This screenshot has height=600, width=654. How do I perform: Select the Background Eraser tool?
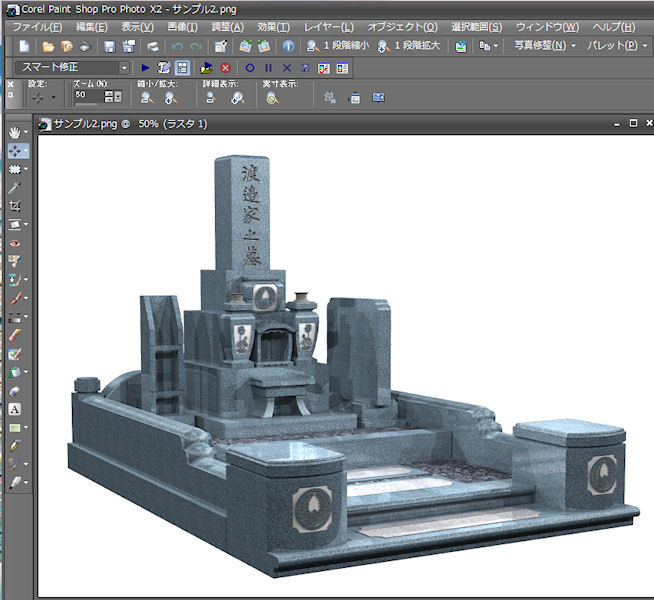[x=15, y=354]
